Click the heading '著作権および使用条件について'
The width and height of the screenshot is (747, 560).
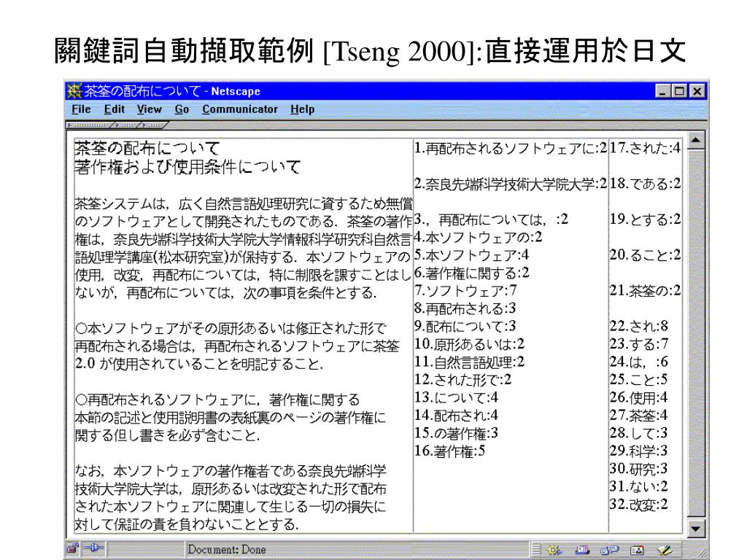(187, 167)
